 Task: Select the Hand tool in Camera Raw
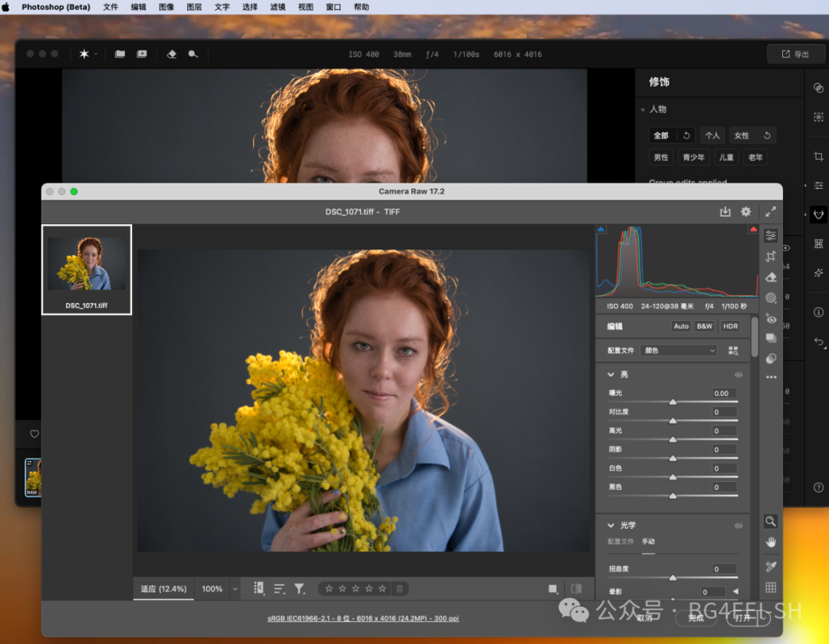(771, 542)
